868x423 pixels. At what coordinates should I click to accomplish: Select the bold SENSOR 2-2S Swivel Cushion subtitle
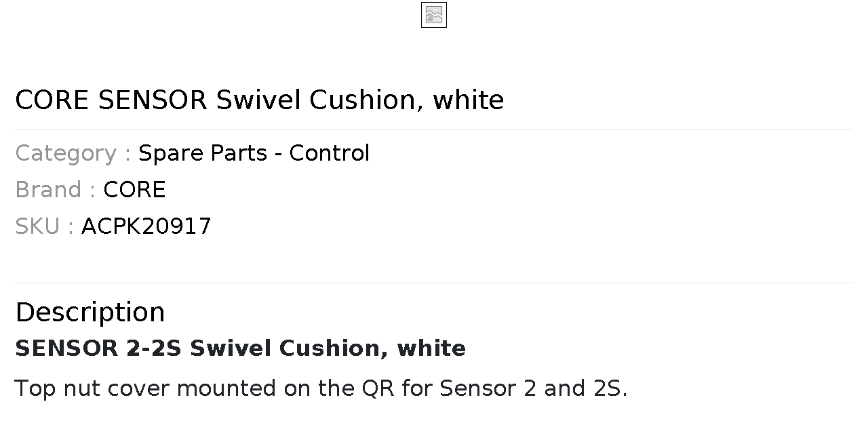click(240, 348)
